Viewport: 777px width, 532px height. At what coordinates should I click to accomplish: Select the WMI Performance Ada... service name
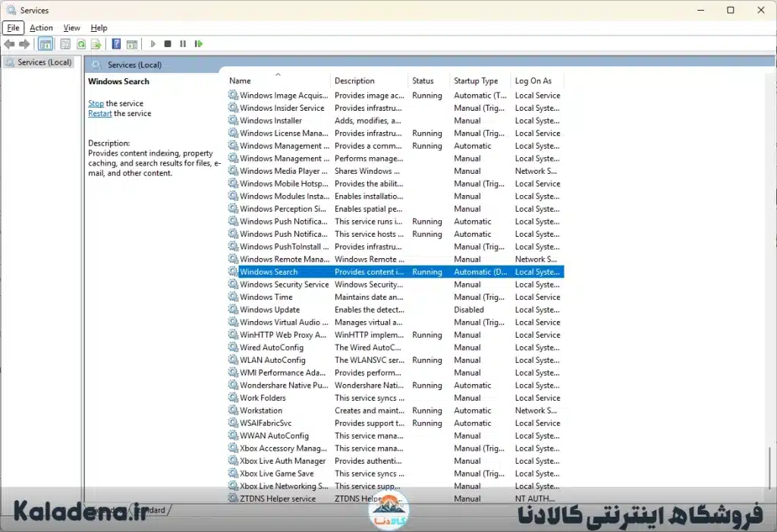tap(283, 373)
